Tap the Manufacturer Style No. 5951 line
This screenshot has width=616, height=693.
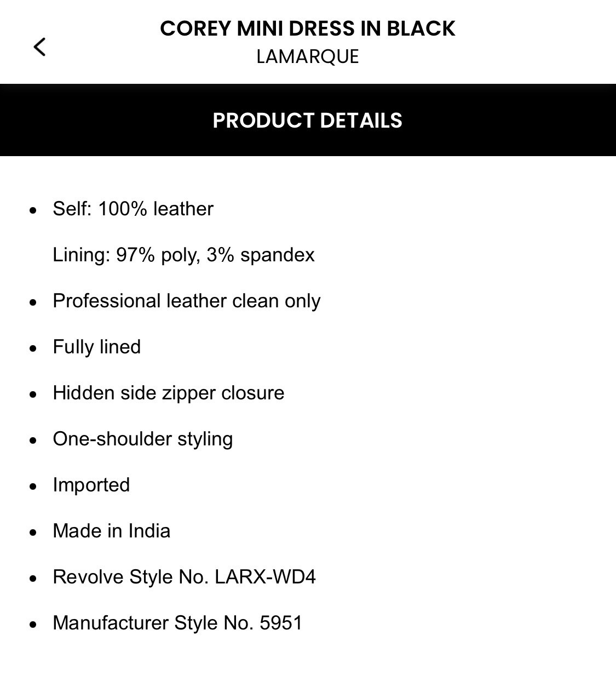[x=177, y=623]
